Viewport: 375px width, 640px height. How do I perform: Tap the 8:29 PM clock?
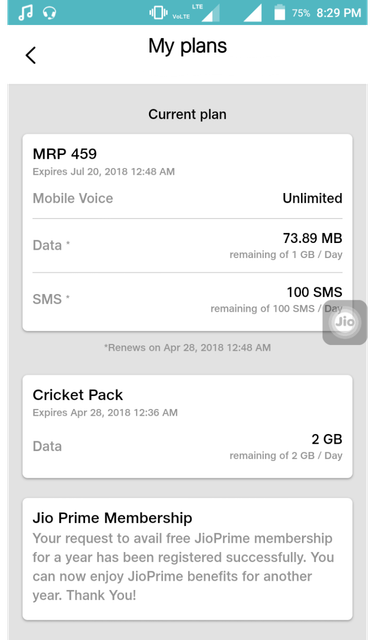click(x=339, y=13)
